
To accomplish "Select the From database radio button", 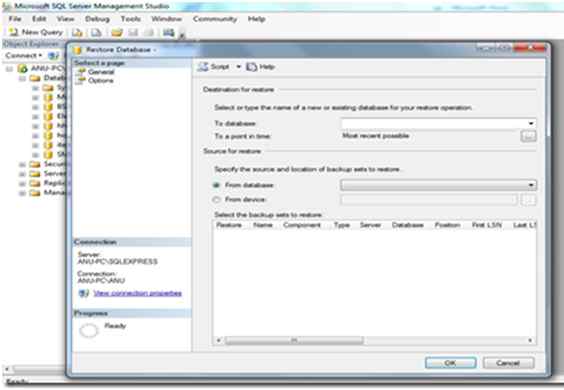I will [216, 185].
